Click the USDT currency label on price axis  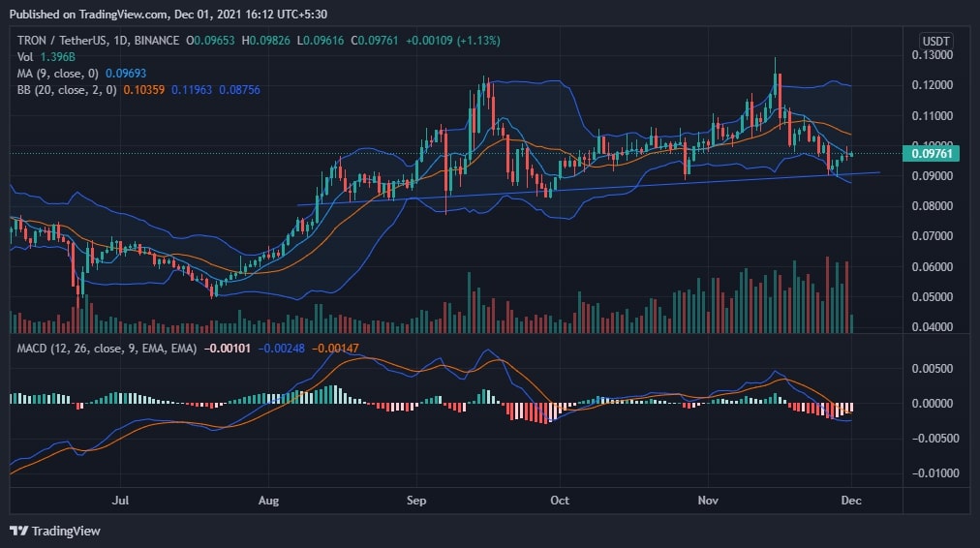coord(936,41)
